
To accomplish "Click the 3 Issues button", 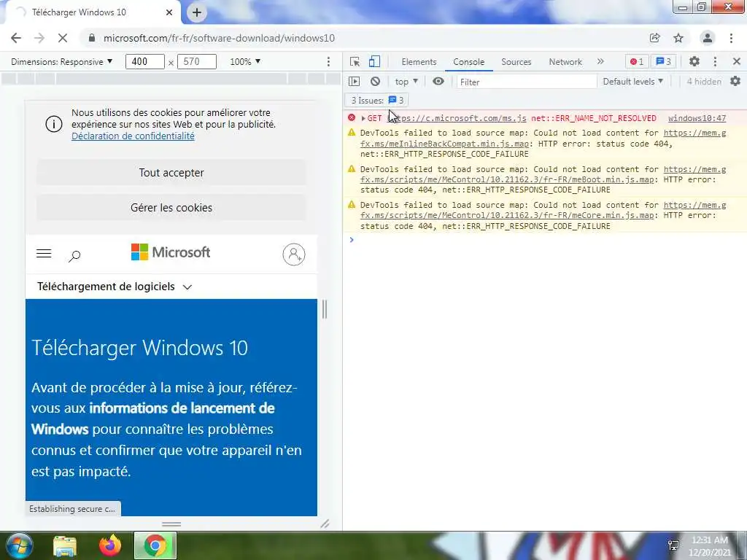I will pos(377,101).
